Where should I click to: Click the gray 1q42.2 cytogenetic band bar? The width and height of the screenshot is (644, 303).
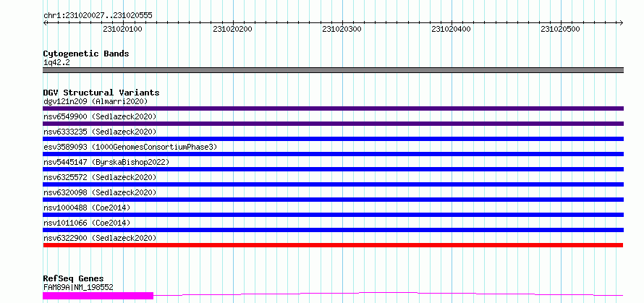[333, 70]
